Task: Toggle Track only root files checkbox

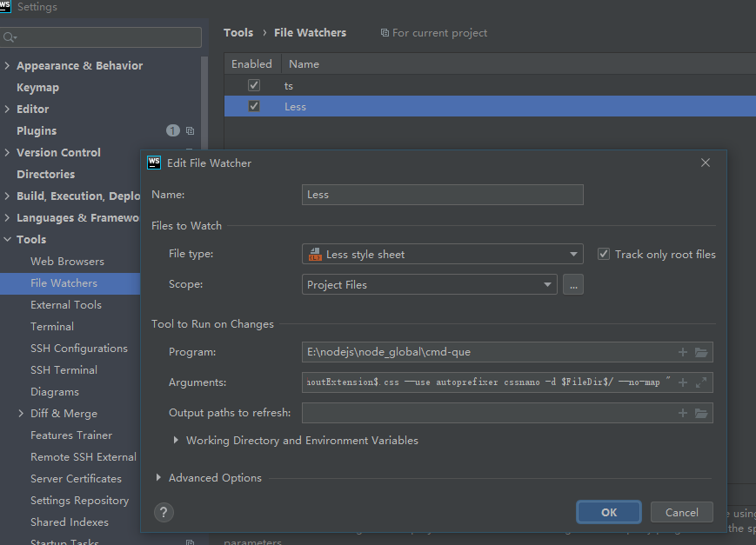Action: [x=604, y=254]
